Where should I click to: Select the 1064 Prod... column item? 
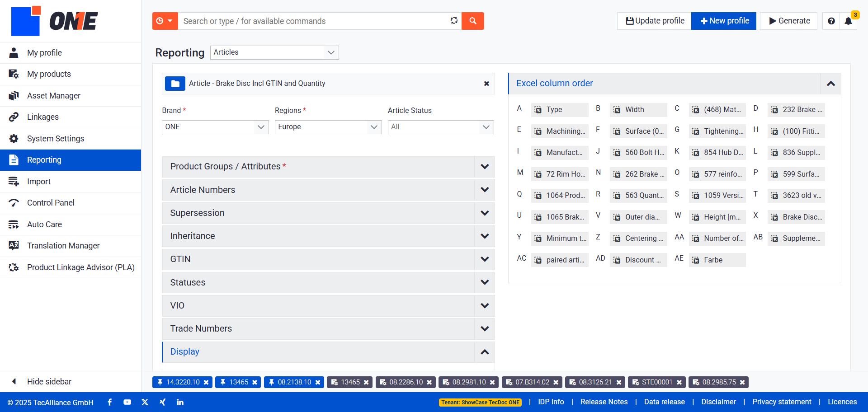click(x=560, y=196)
